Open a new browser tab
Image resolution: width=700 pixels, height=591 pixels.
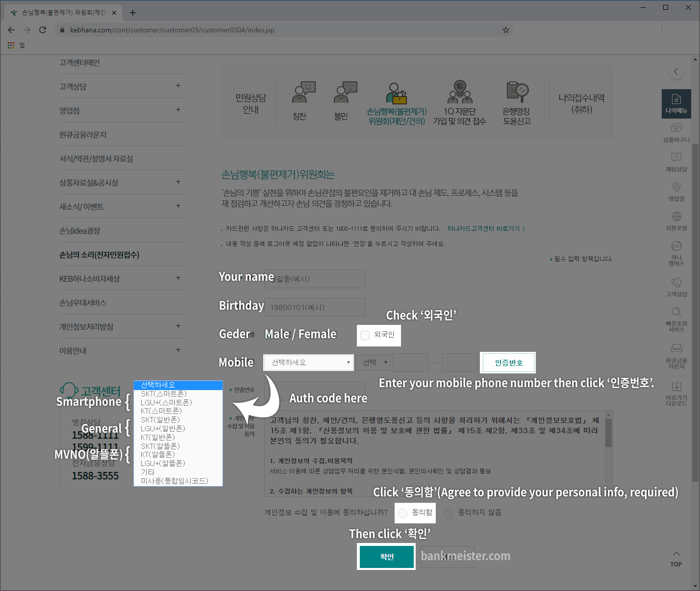point(132,13)
